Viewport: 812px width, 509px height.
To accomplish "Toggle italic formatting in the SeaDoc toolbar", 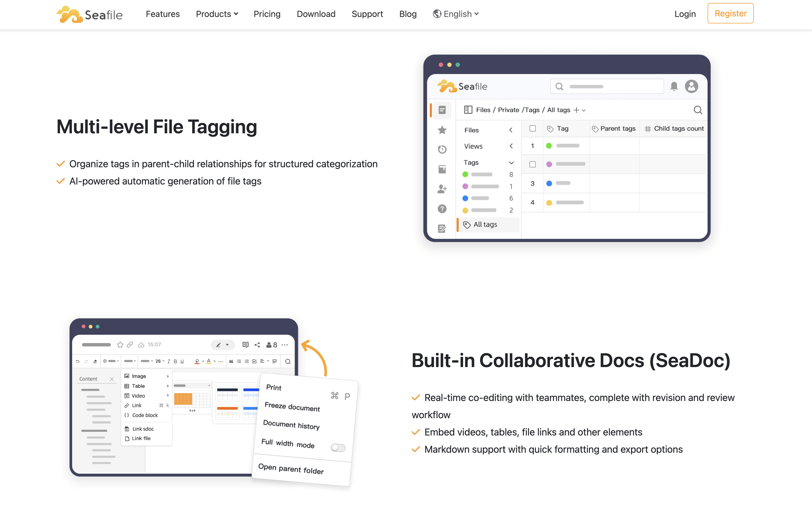I will click(x=169, y=361).
